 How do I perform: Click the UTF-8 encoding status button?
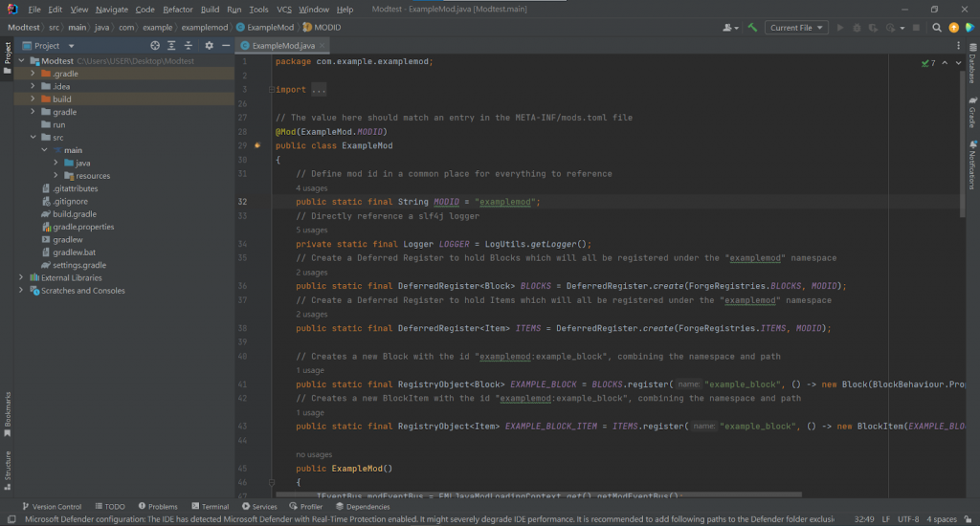click(906, 519)
